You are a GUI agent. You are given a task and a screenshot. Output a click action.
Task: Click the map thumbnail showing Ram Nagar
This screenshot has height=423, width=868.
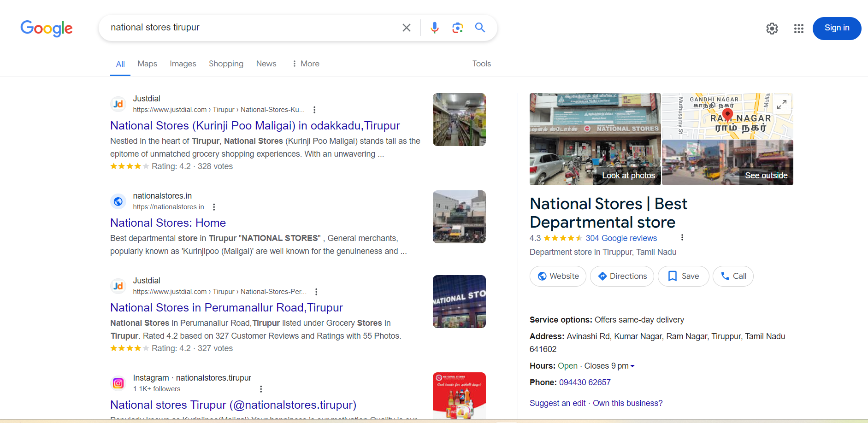(727, 116)
